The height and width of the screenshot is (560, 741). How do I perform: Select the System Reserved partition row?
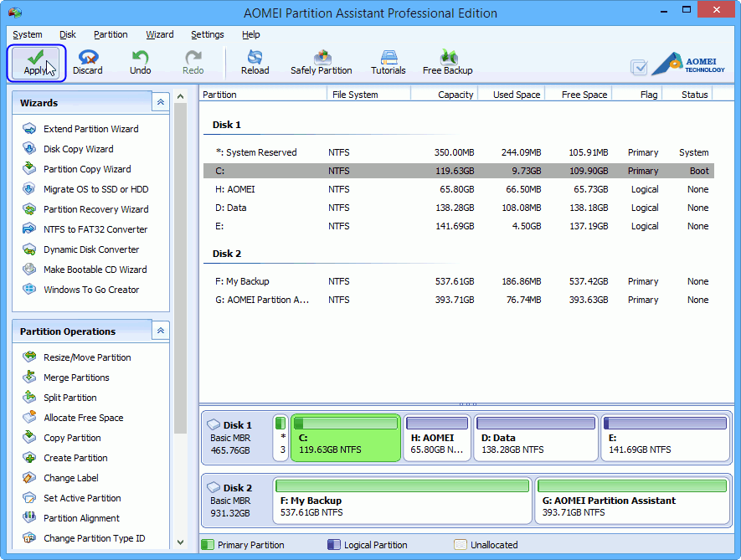(x=458, y=152)
